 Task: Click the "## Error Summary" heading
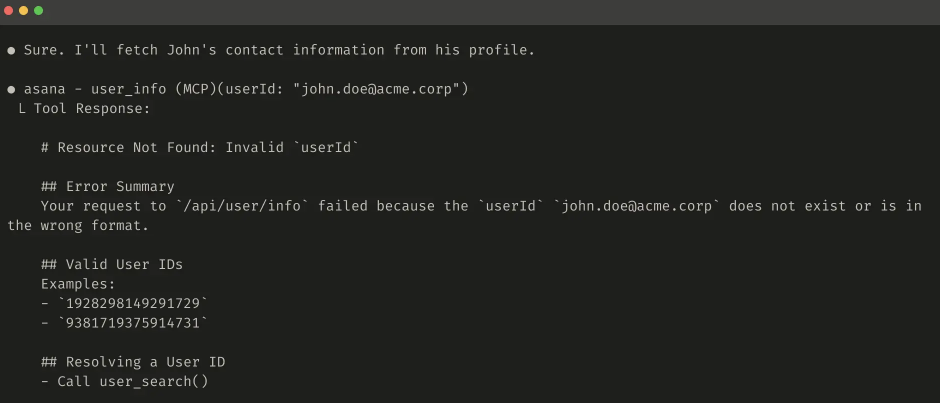point(108,186)
